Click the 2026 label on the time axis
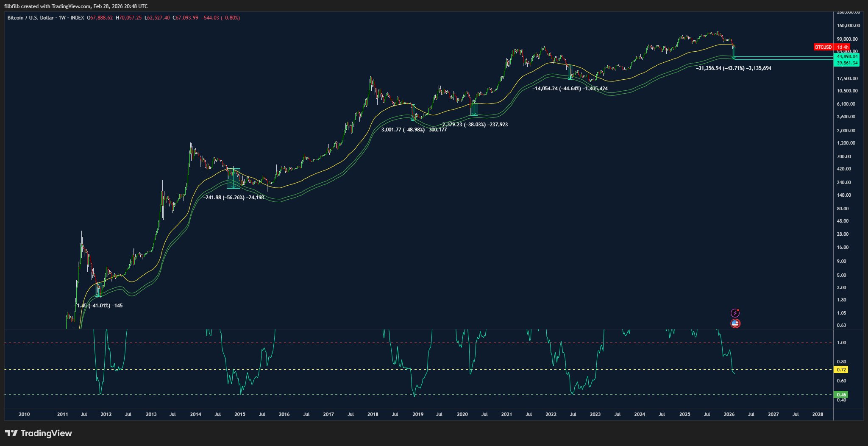This screenshot has width=868, height=446. tap(729, 414)
